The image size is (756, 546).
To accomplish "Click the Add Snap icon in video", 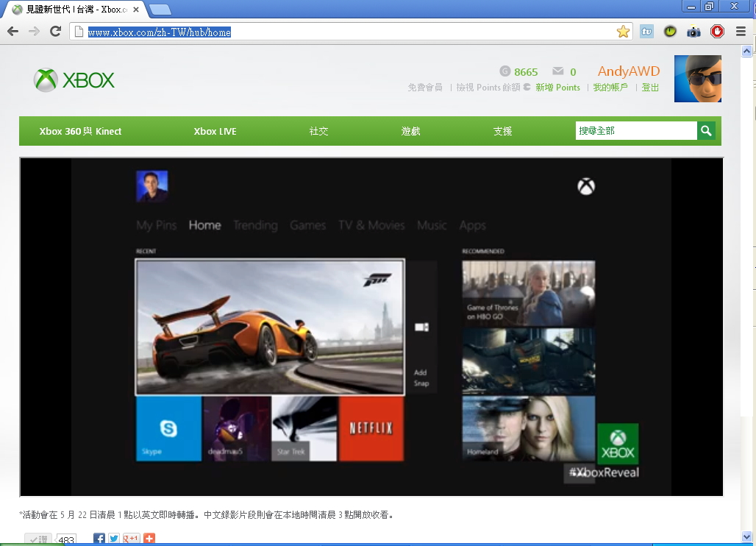I will pos(421,327).
